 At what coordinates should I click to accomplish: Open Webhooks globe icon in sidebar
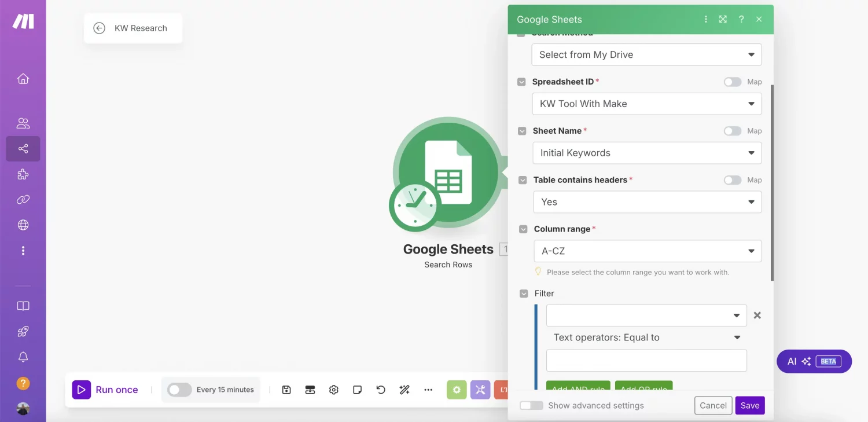click(x=23, y=225)
